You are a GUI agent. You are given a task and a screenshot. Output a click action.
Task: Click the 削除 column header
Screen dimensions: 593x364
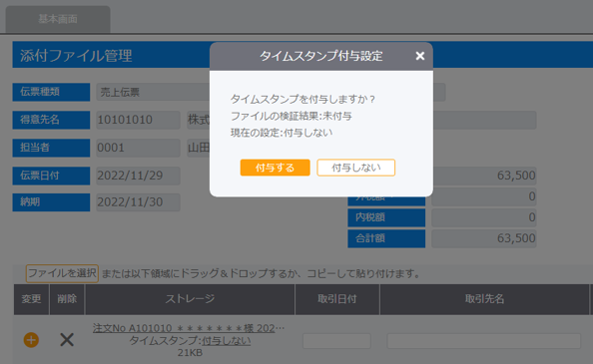click(67, 299)
